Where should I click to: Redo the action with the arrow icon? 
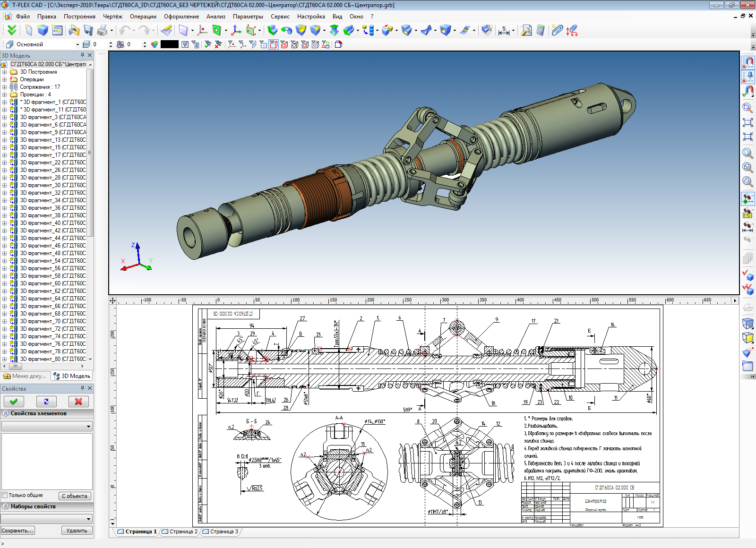(x=144, y=30)
